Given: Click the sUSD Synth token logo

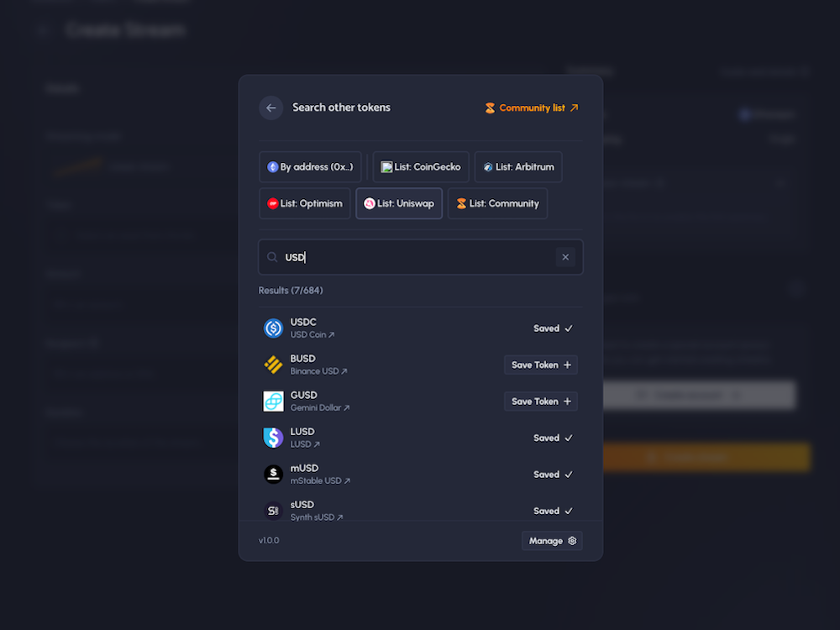Looking at the screenshot, I should point(272,510).
